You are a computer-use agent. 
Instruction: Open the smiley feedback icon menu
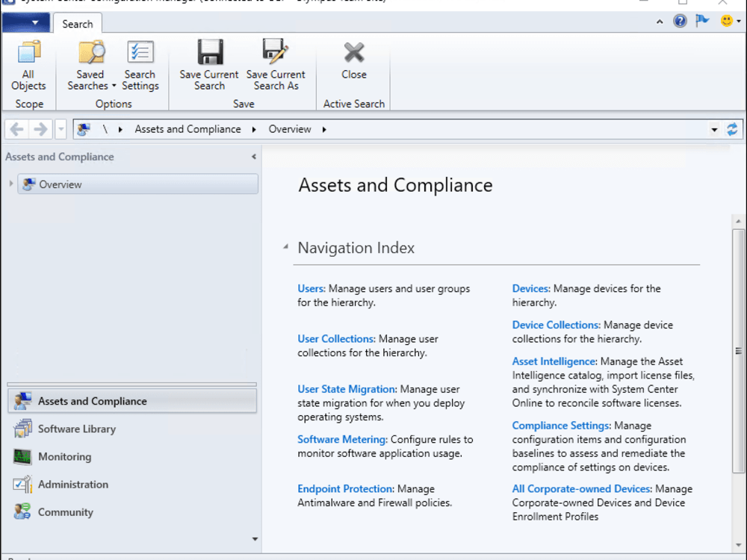click(731, 21)
